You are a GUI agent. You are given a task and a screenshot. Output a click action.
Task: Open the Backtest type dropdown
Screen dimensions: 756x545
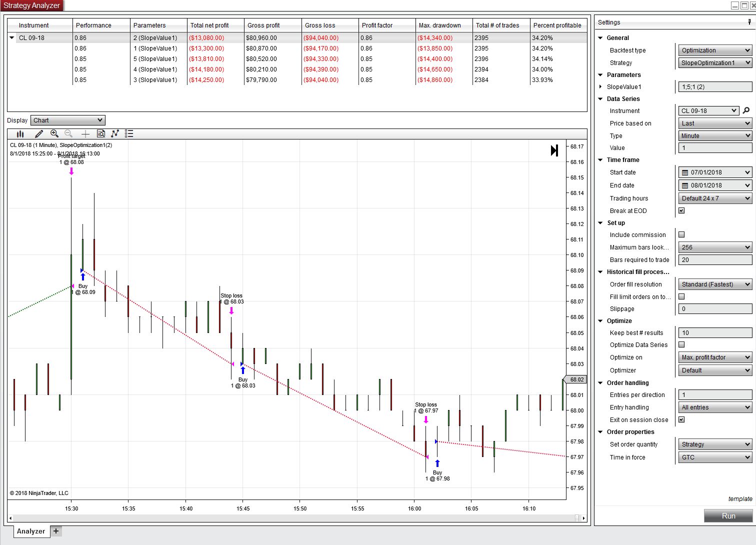click(x=715, y=50)
